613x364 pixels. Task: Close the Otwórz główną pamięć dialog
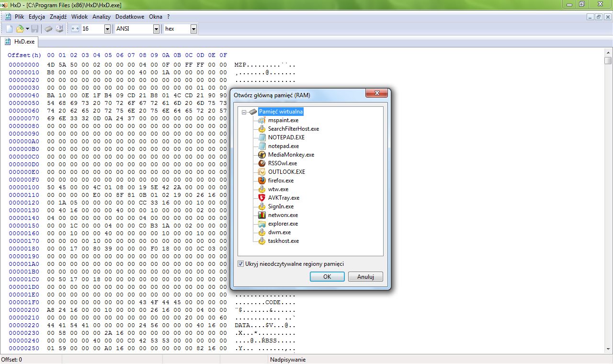pos(376,93)
